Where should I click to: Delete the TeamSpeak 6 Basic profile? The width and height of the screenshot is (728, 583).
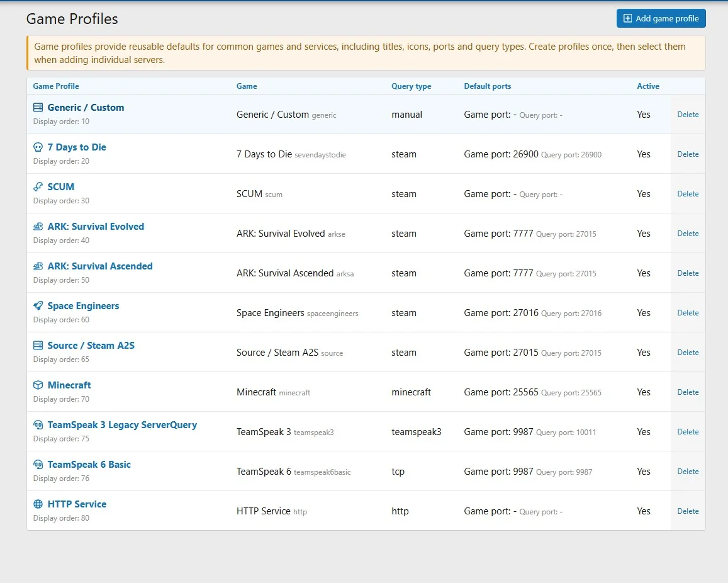[x=688, y=472]
